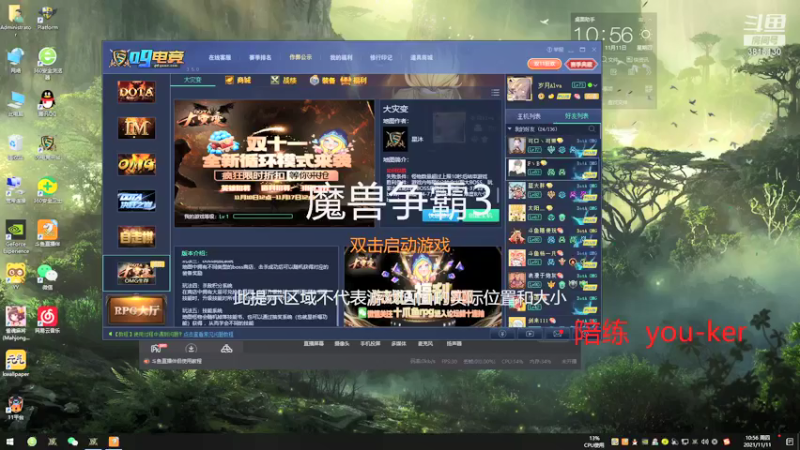This screenshot has width=800, height=450.
Task: Click the green button under map description
Action: 480,216
